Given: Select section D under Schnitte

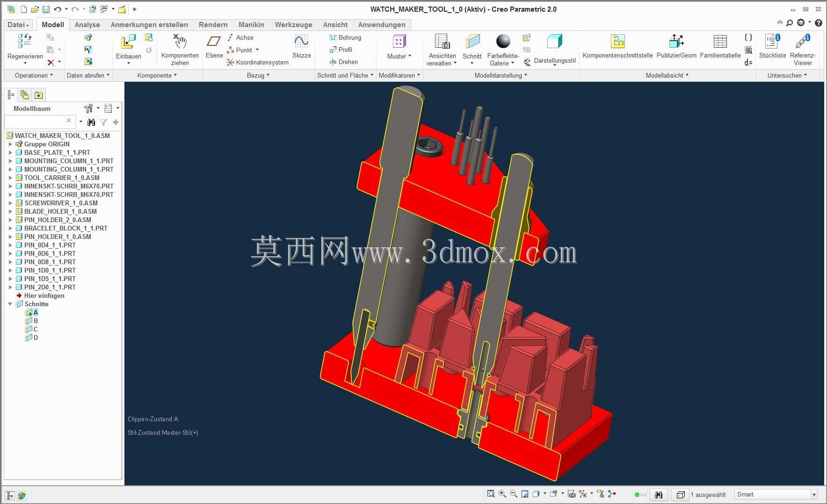Looking at the screenshot, I should pyautogui.click(x=36, y=338).
